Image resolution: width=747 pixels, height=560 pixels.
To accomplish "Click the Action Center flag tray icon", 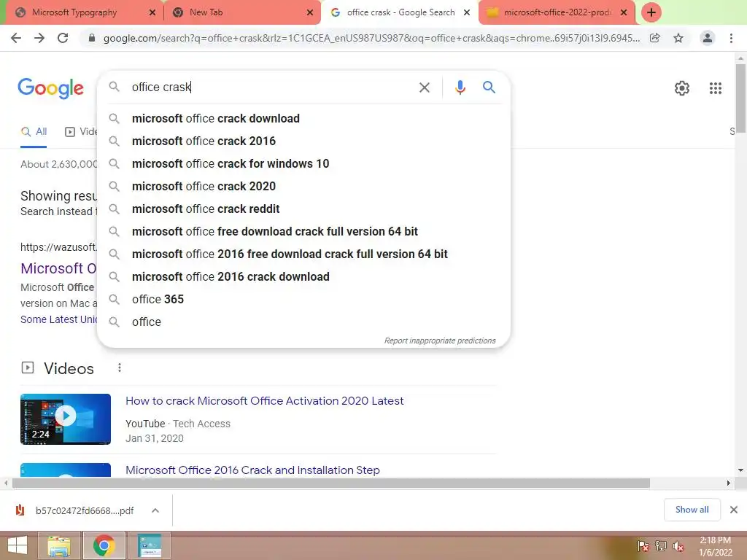I will (x=643, y=546).
